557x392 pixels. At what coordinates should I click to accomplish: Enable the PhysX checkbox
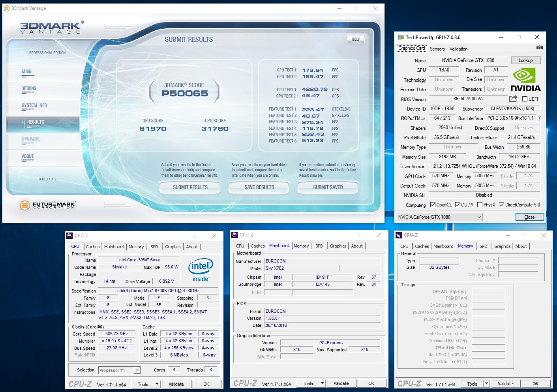pyautogui.click(x=480, y=205)
